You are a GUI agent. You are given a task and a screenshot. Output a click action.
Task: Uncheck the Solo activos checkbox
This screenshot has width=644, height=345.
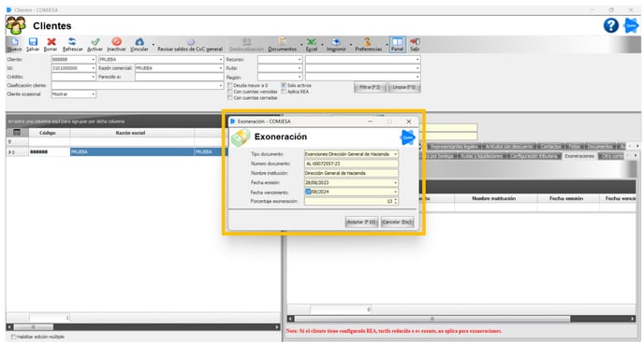point(284,85)
